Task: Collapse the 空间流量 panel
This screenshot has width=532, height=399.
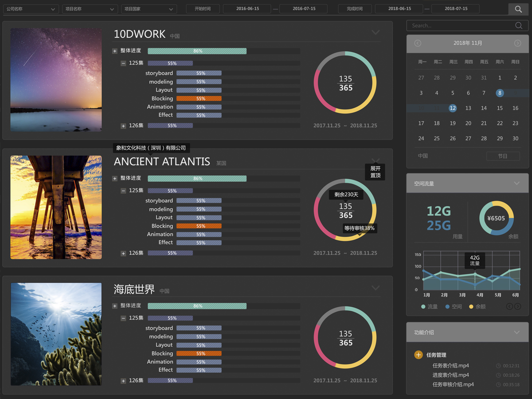Action: [516, 184]
